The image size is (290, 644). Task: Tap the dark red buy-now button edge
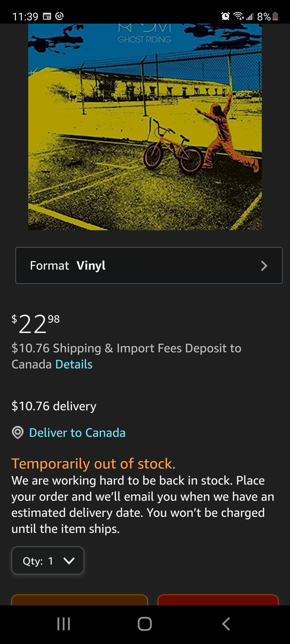pyautogui.click(x=218, y=600)
